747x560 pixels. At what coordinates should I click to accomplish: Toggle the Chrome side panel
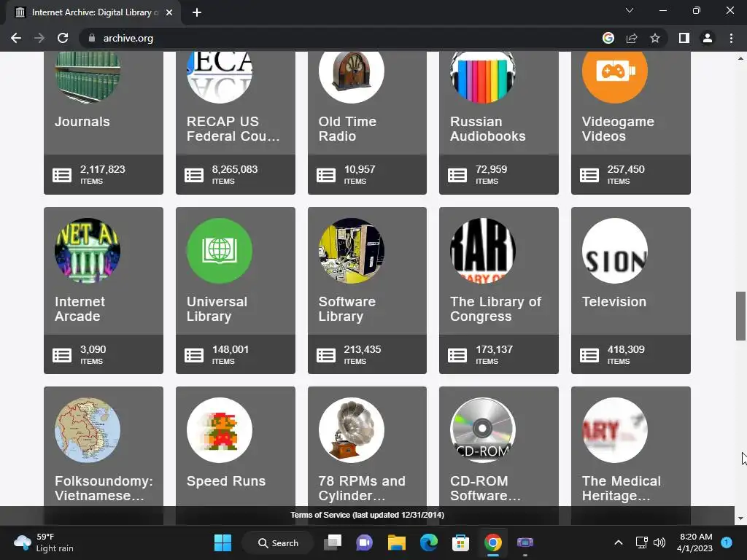684,38
